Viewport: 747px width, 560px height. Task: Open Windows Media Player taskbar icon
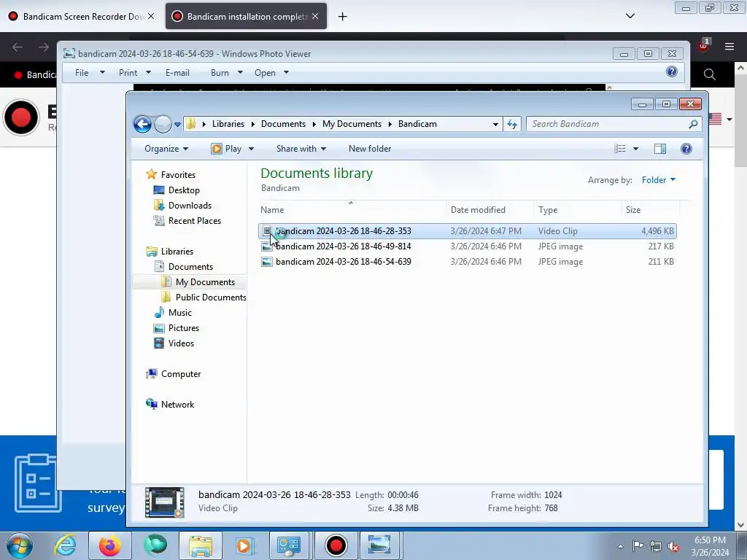pos(245,545)
